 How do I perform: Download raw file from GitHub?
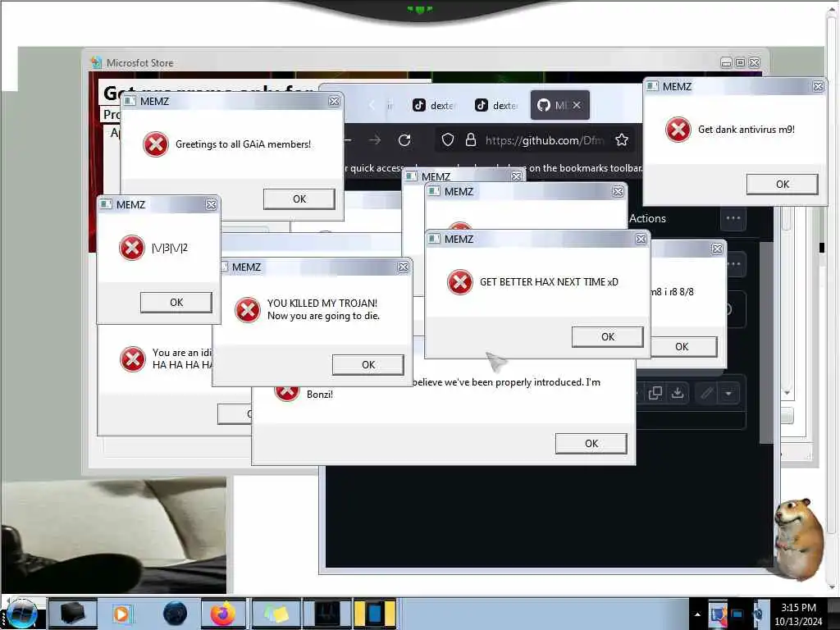point(678,393)
